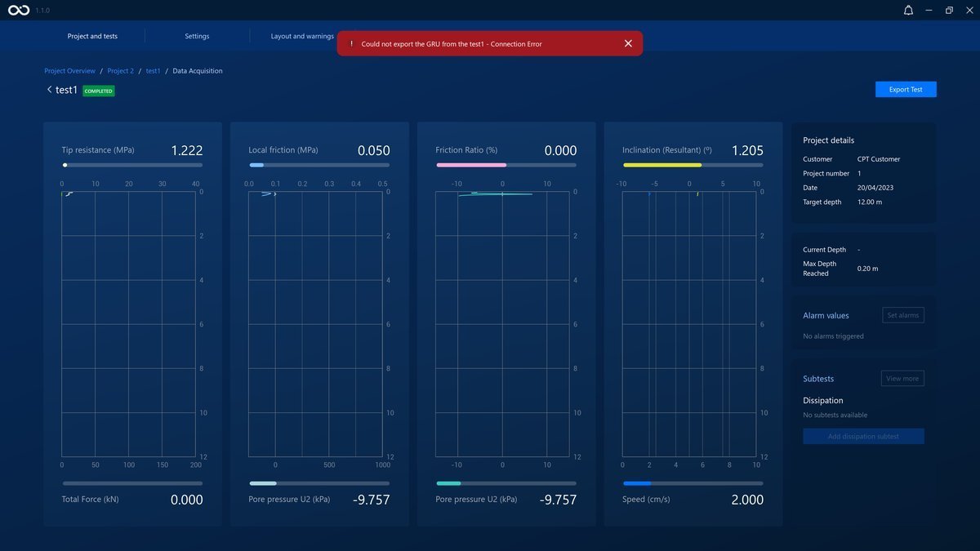This screenshot has width=980, height=551.
Task: Click the Friction Ratio (%) label
Action: (466, 150)
